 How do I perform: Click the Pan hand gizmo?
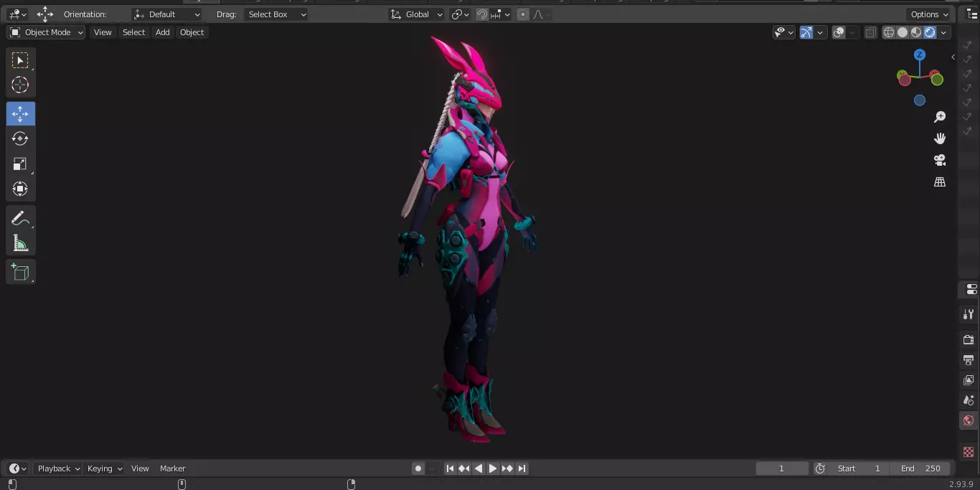(x=940, y=138)
